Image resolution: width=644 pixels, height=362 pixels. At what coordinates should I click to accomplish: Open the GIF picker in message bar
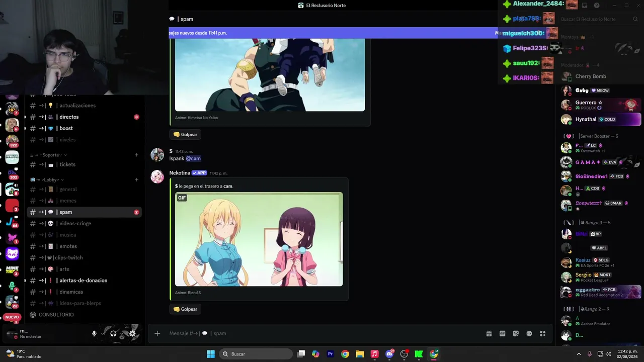(x=502, y=333)
